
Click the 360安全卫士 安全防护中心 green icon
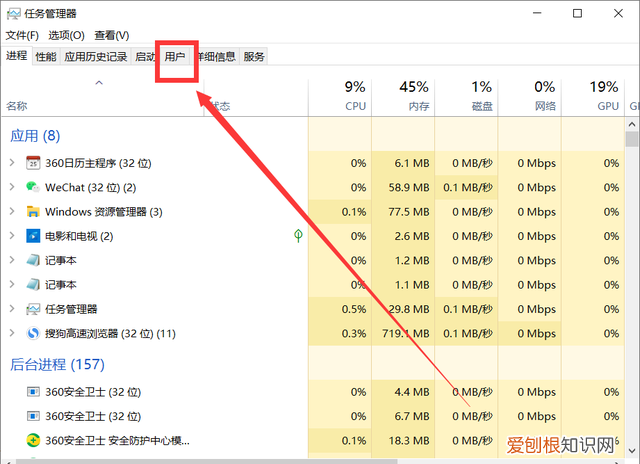coord(33,440)
